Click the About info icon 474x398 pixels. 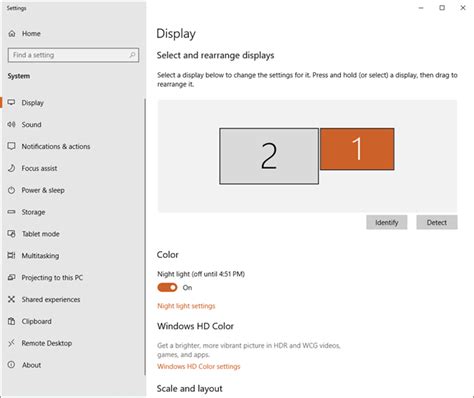[12, 365]
